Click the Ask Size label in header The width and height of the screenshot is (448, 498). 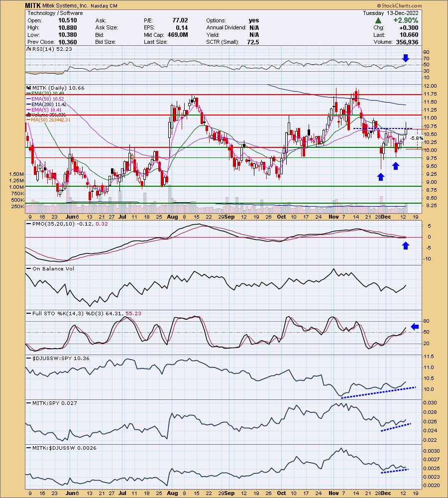[107, 27]
